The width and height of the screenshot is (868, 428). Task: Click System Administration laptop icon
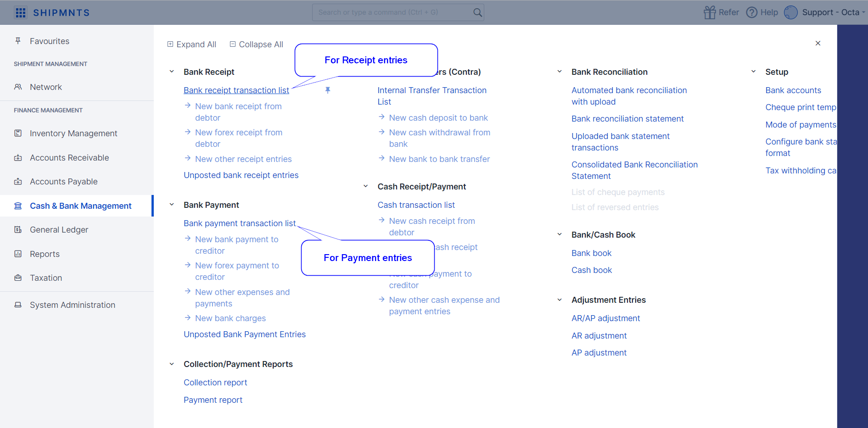tap(18, 305)
